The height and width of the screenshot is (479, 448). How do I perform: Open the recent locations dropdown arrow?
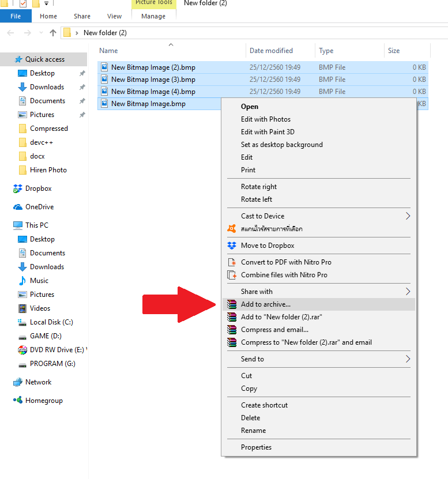click(x=41, y=33)
